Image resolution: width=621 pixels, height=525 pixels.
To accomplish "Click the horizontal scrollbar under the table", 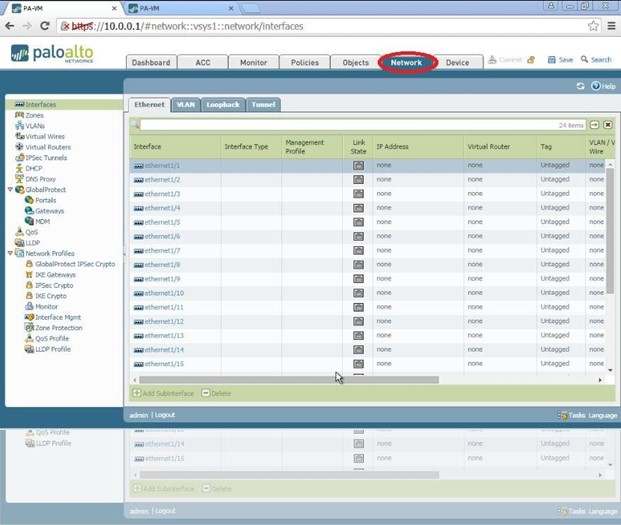I will click(x=290, y=380).
